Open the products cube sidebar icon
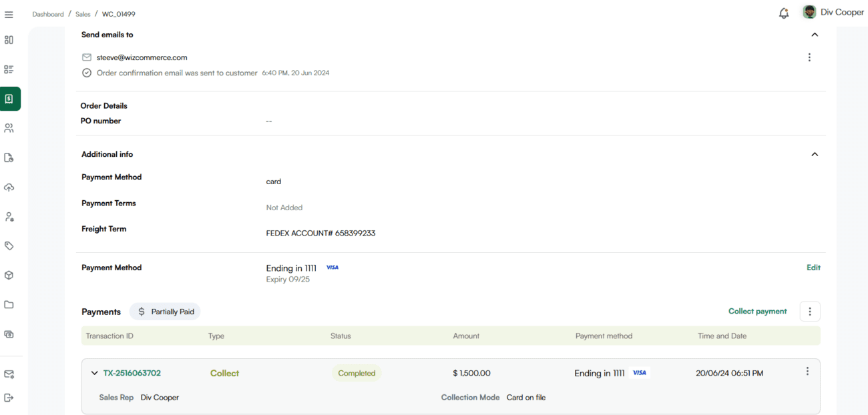Image resolution: width=868 pixels, height=415 pixels. (9, 275)
